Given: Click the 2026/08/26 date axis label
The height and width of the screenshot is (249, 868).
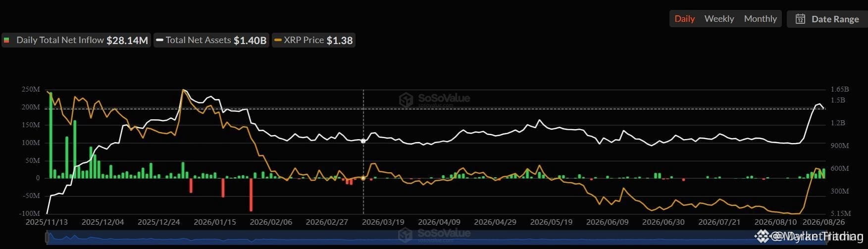Looking at the screenshot, I should point(823,222).
